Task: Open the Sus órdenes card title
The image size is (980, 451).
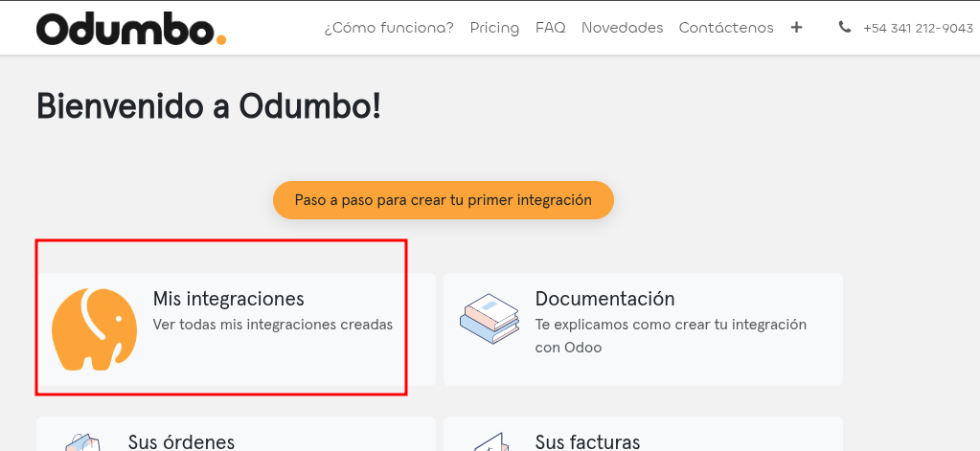Action: click(x=181, y=442)
